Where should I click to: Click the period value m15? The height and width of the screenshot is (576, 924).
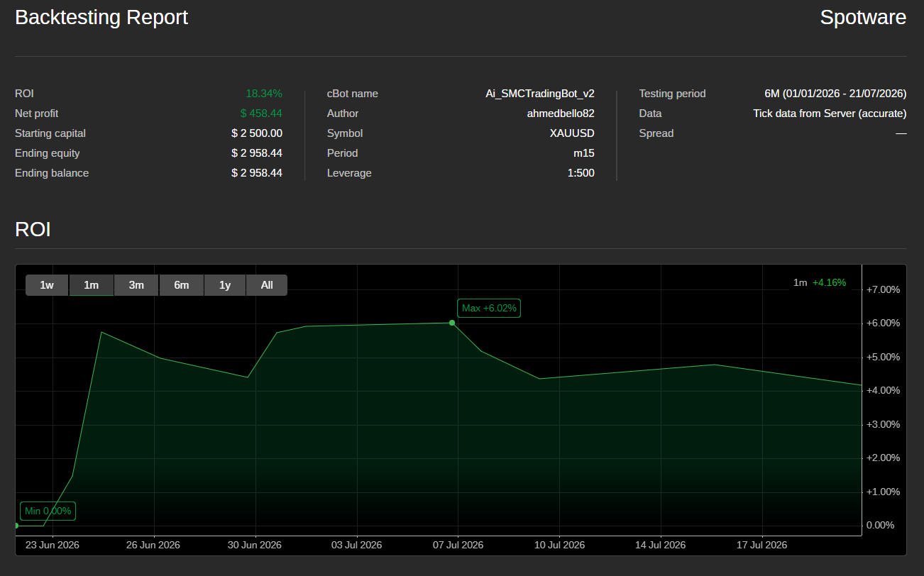point(584,153)
